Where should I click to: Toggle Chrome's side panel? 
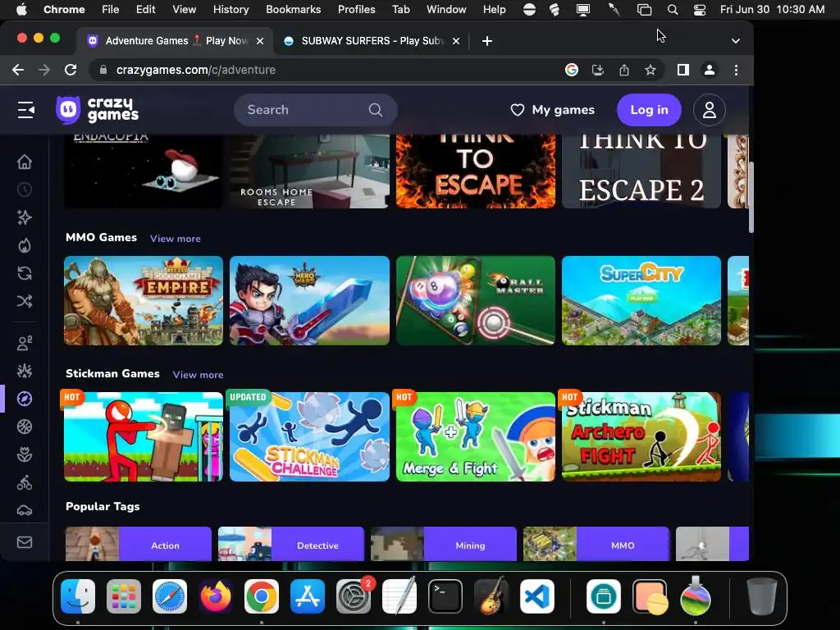(683, 70)
